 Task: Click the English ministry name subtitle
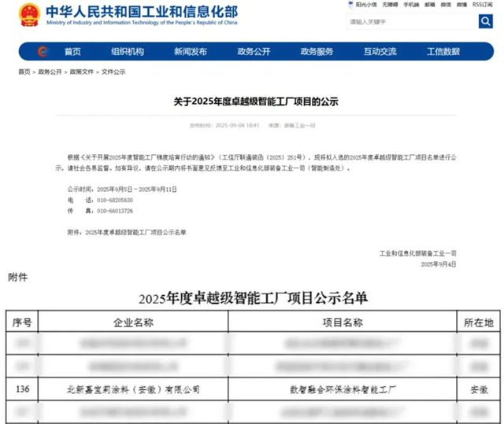tap(142, 23)
